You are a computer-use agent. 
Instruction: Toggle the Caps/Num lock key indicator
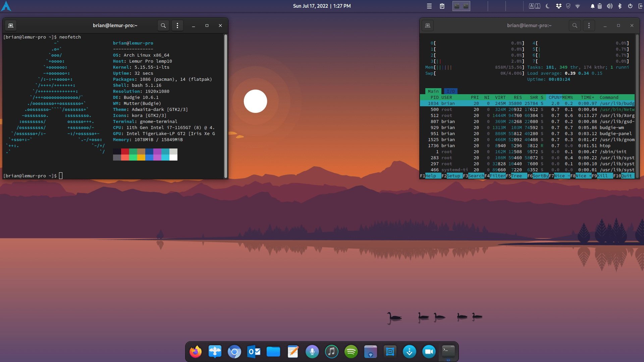pyautogui.click(x=534, y=6)
